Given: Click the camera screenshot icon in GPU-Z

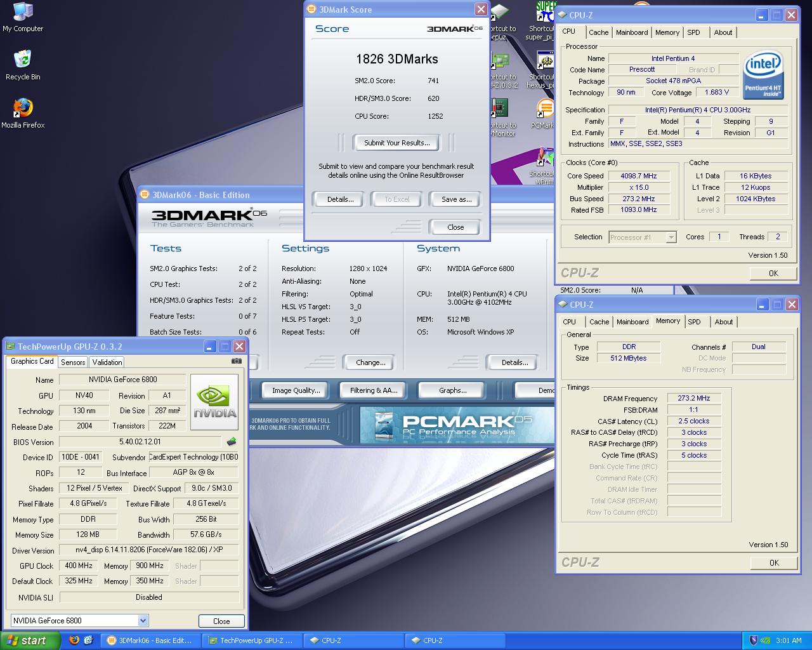Looking at the screenshot, I should 237,361.
